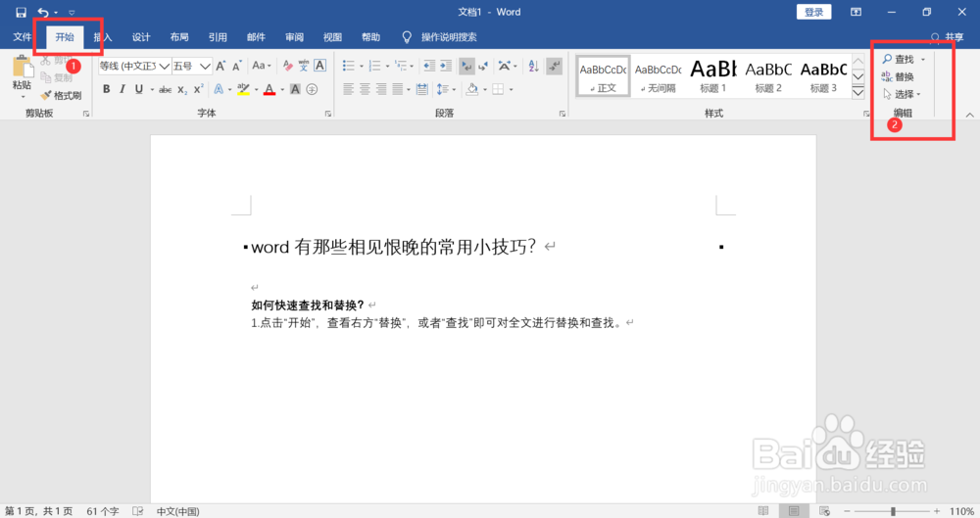This screenshot has width=980, height=518.
Task: Apply the 无间隔 style
Action: click(x=659, y=75)
